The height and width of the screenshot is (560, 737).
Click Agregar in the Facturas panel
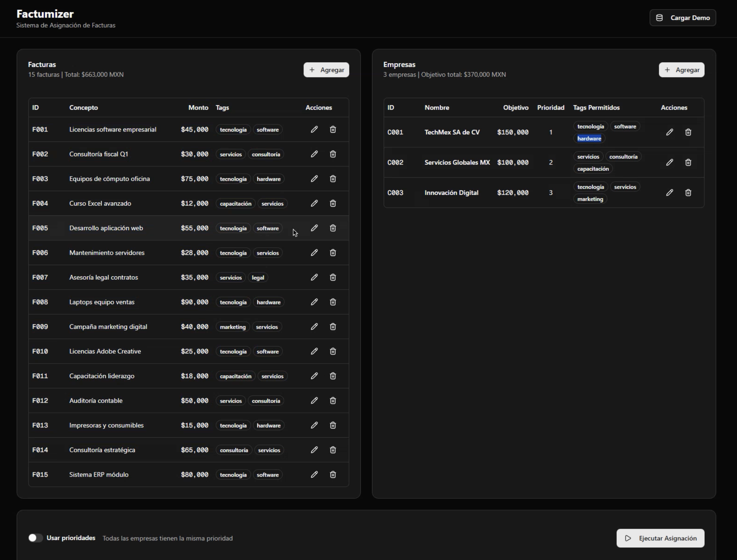tap(326, 70)
